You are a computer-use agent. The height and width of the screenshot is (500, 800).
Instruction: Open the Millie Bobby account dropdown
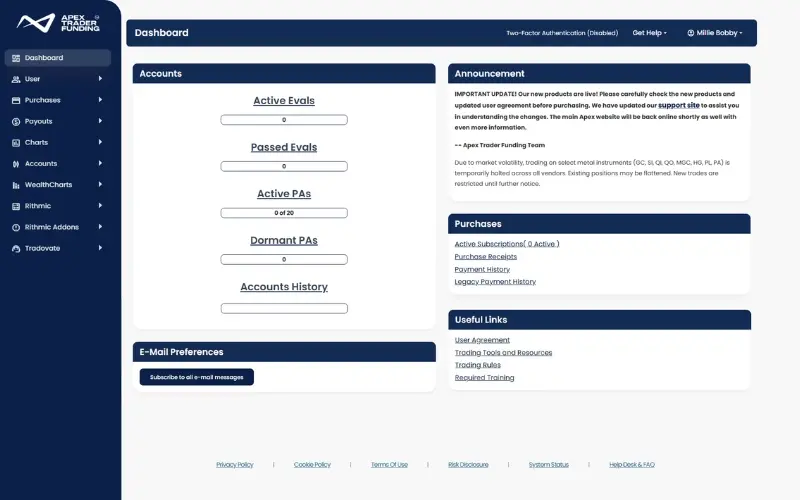[x=714, y=33]
